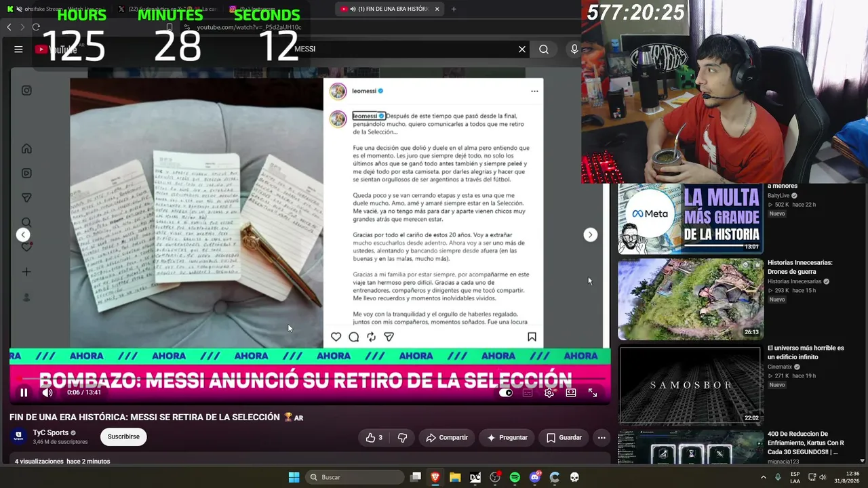Close the FIN DE UNA ERA tab
The image size is (868, 488).
pos(437,9)
